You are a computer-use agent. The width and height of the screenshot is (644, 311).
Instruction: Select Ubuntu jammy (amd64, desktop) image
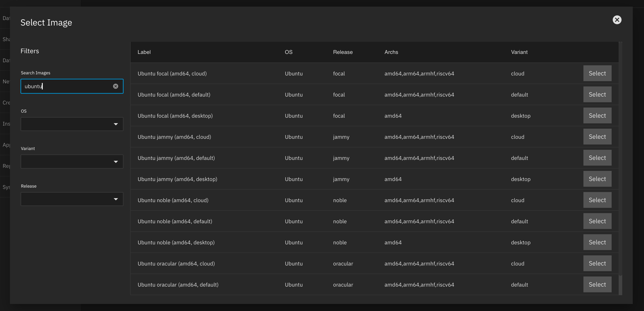point(597,179)
